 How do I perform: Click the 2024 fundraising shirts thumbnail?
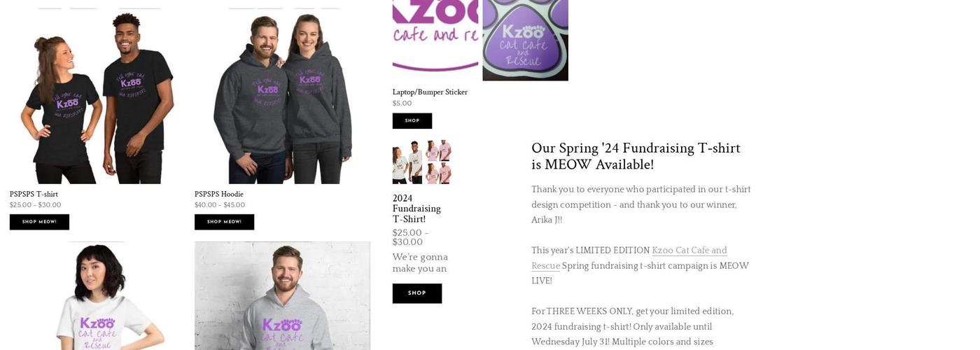coord(421,162)
